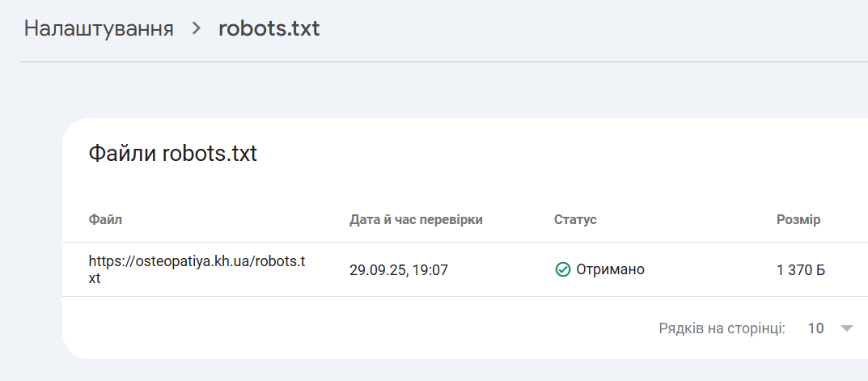Click the 1 370 Б size value
The height and width of the screenshot is (381, 868).
point(801,269)
